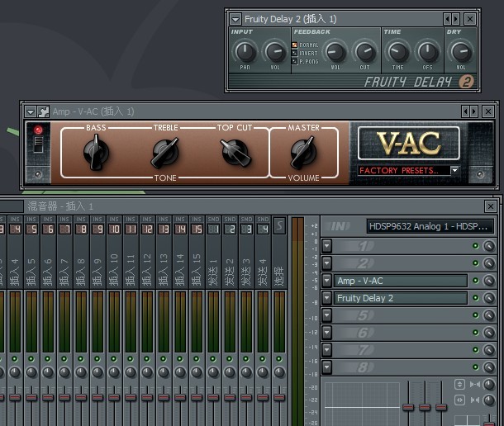Open effect slot 2 menu arrow

[x=326, y=263]
